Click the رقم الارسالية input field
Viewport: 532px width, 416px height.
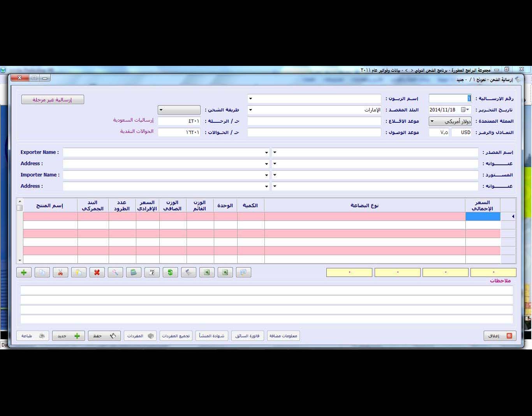pyautogui.click(x=450, y=99)
